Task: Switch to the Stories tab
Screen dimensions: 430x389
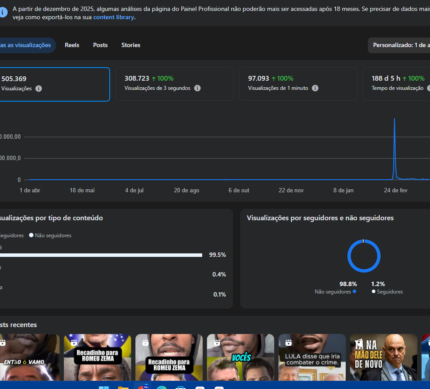Action: pos(131,45)
